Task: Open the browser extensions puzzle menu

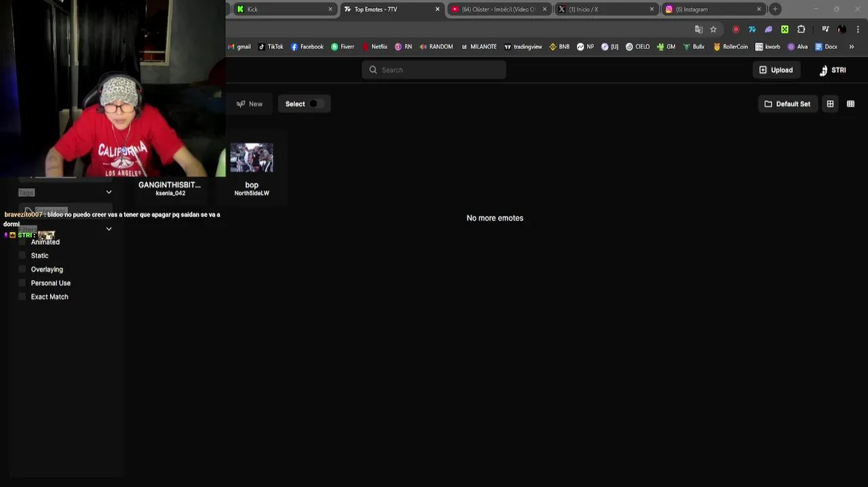Action: (802, 29)
